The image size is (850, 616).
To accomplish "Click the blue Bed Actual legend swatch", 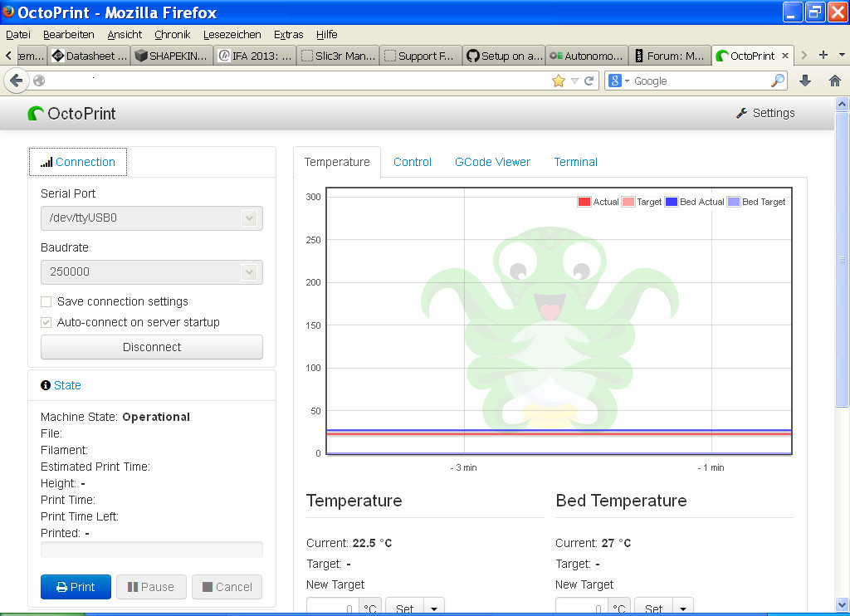I will click(x=671, y=202).
